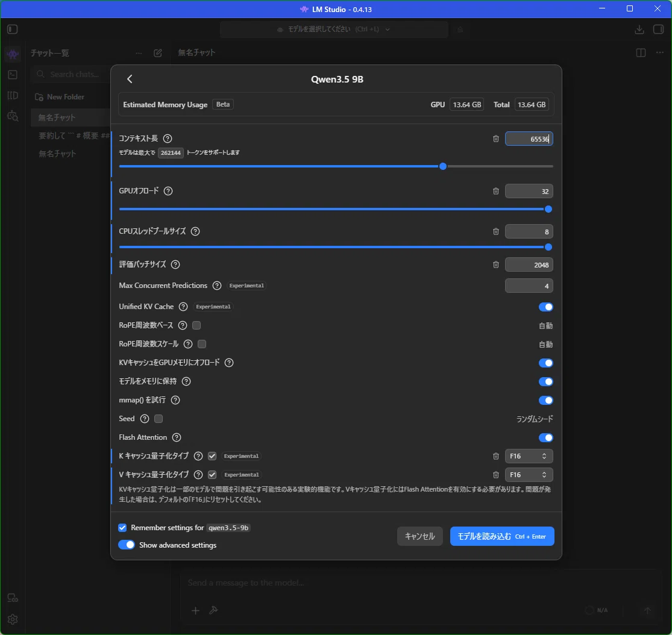Viewport: 672px width, 635px height.
Task: Click the CPUスレッドプールサイズ slider handle
Action: click(x=548, y=247)
